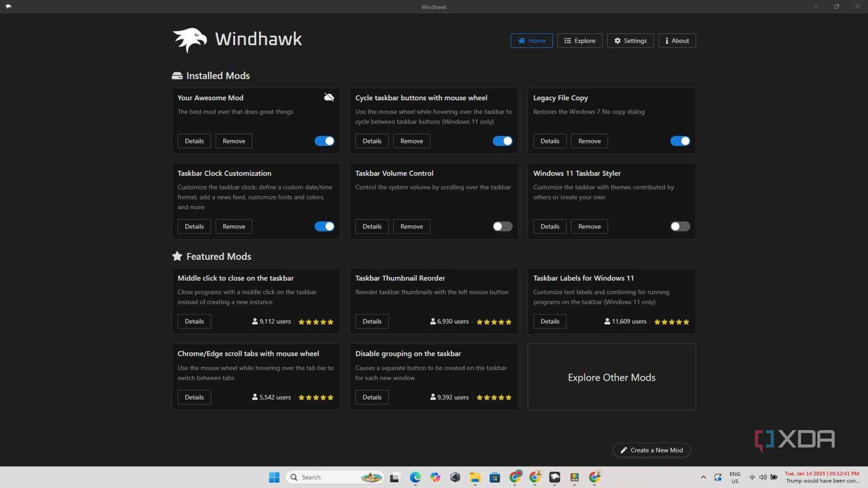Click the Installed Mods drive icon
This screenshot has height=488, width=868.
point(177,76)
